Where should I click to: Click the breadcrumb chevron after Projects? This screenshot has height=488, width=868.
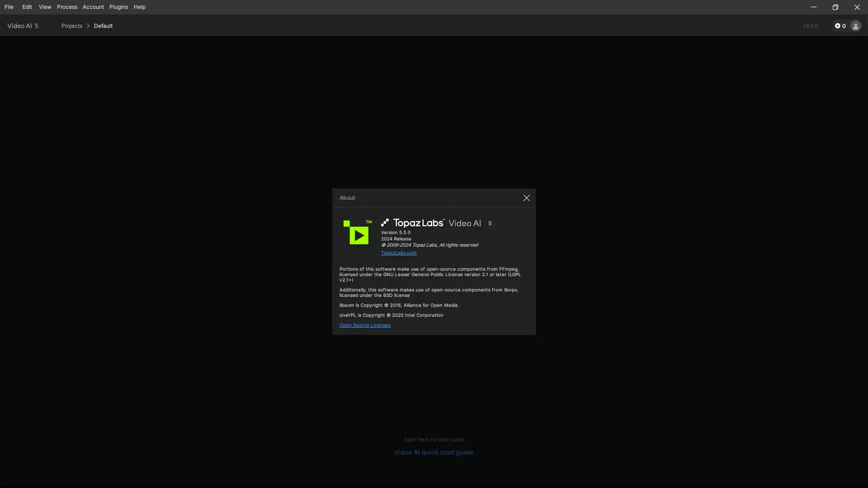[x=88, y=26]
